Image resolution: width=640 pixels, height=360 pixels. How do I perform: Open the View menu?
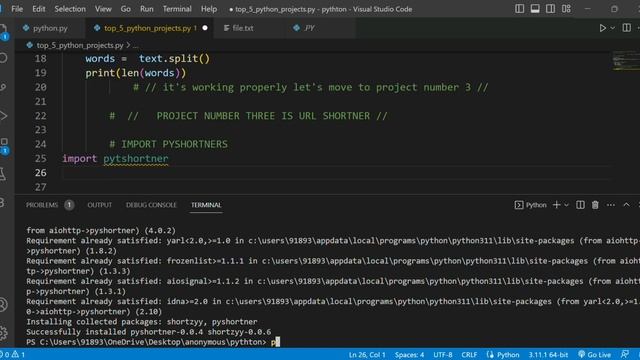(103, 9)
